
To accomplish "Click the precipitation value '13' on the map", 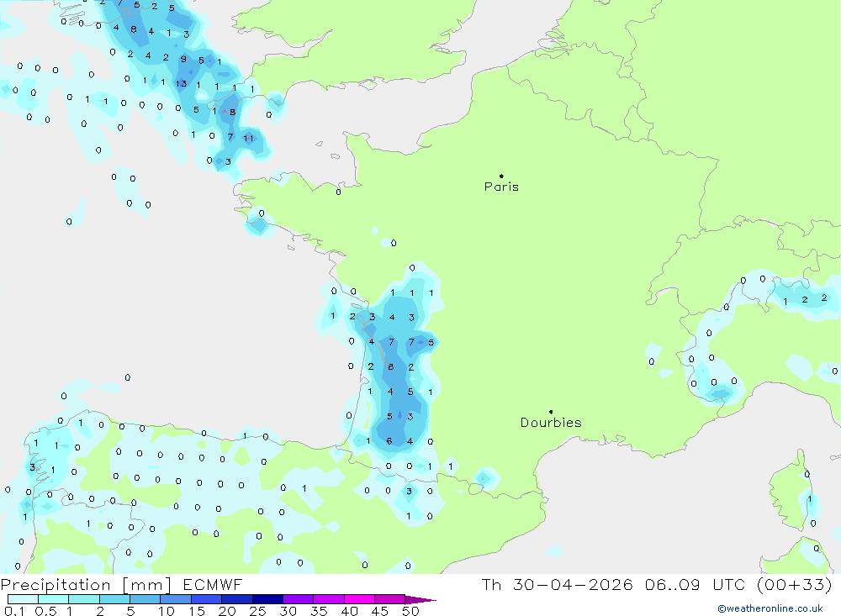I will (x=181, y=83).
